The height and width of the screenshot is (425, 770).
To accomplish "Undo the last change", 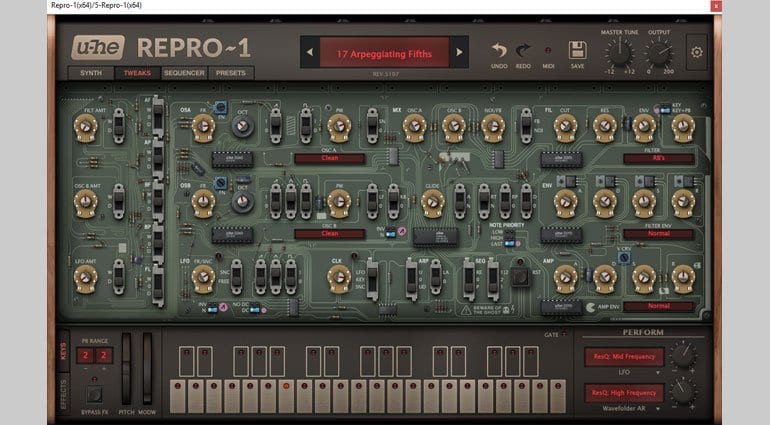I will [499, 51].
